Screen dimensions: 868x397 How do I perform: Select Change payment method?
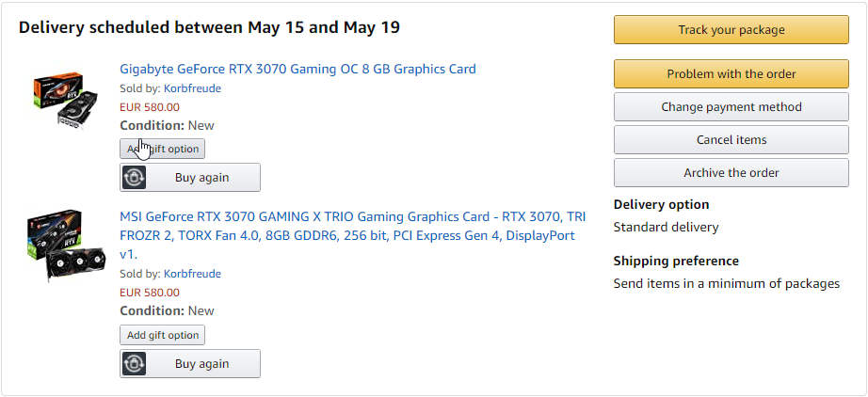click(731, 106)
